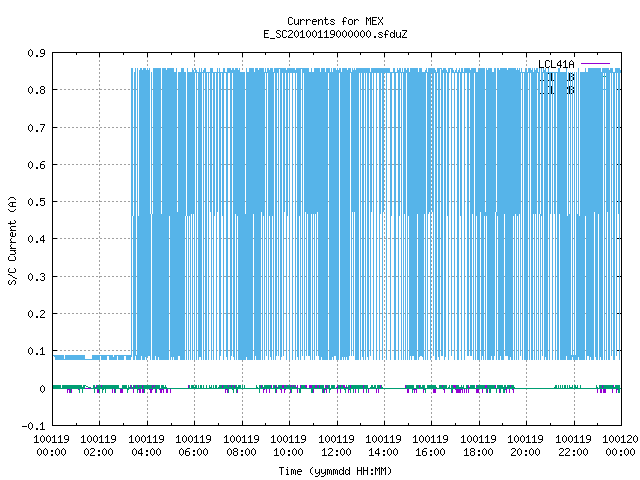Click the 0.8 y-axis tick label
Viewport: 640px width, 480px height.
(x=36, y=90)
